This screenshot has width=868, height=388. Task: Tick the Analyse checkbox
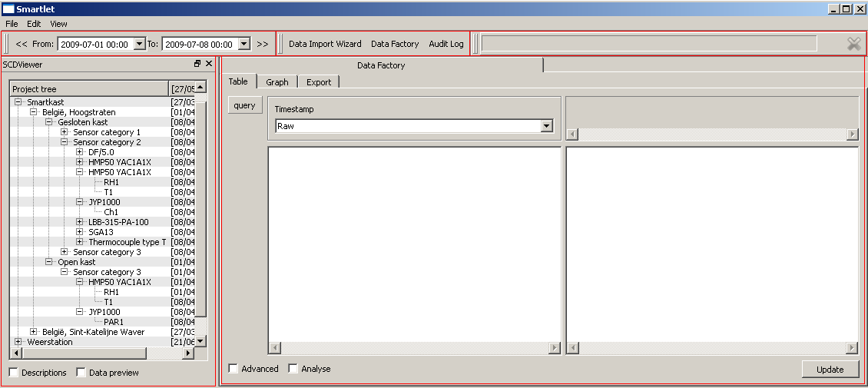click(x=293, y=369)
